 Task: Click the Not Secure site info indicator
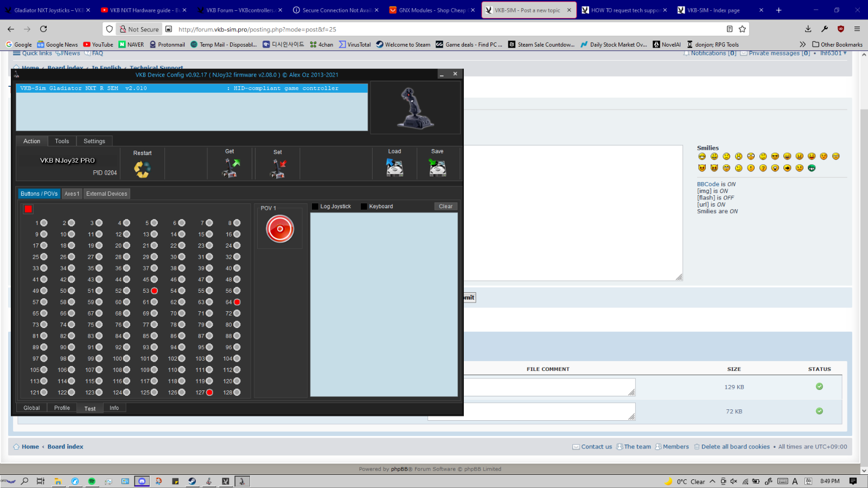[x=139, y=29]
